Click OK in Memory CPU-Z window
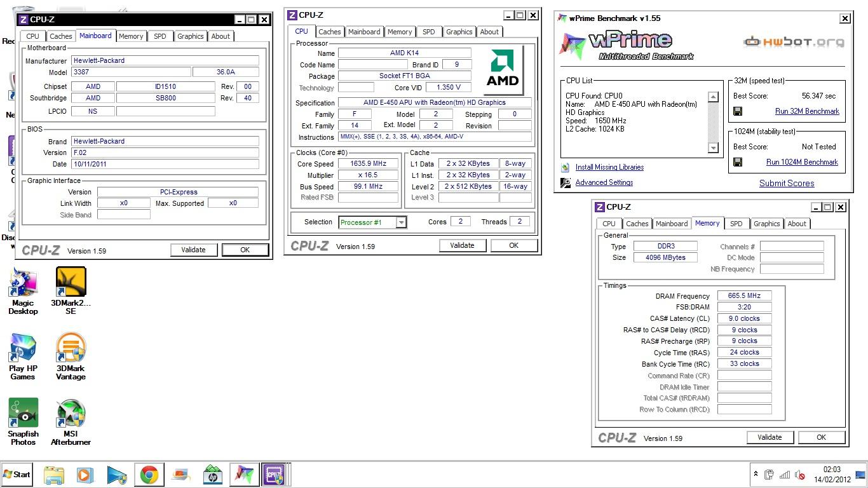This screenshot has width=868, height=488. (x=822, y=437)
